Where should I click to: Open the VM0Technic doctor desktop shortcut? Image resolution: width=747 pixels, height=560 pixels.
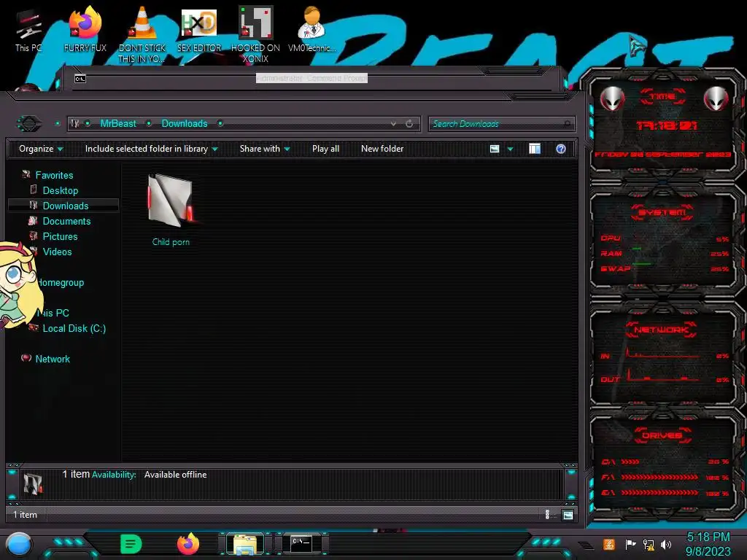[x=311, y=29]
